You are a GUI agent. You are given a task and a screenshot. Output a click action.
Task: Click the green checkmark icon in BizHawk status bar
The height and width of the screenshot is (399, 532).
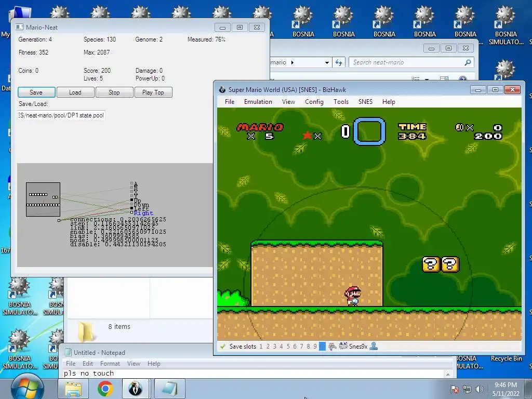click(x=222, y=347)
